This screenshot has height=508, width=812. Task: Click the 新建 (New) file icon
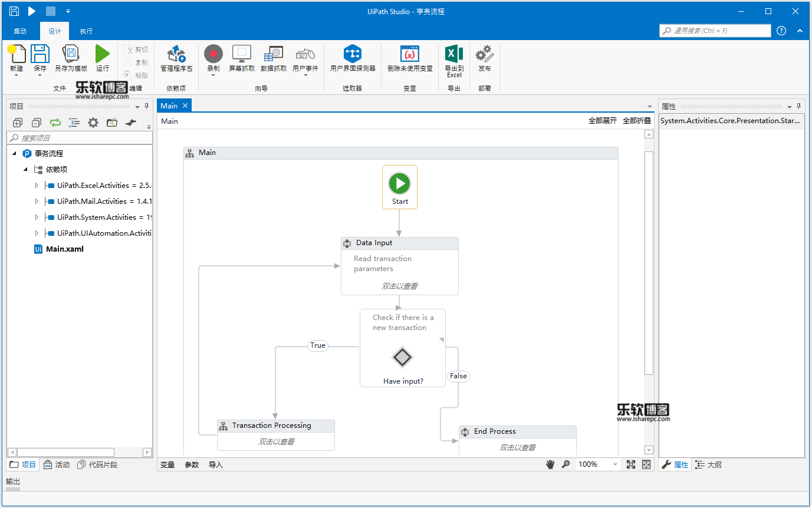[17, 54]
